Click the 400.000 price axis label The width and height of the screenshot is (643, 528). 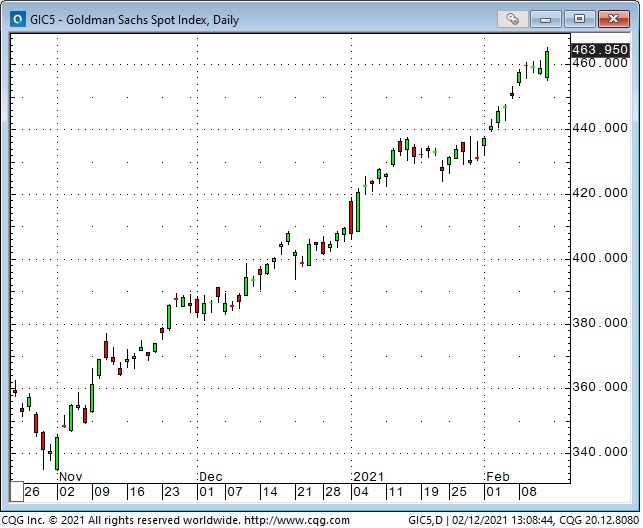pos(600,258)
